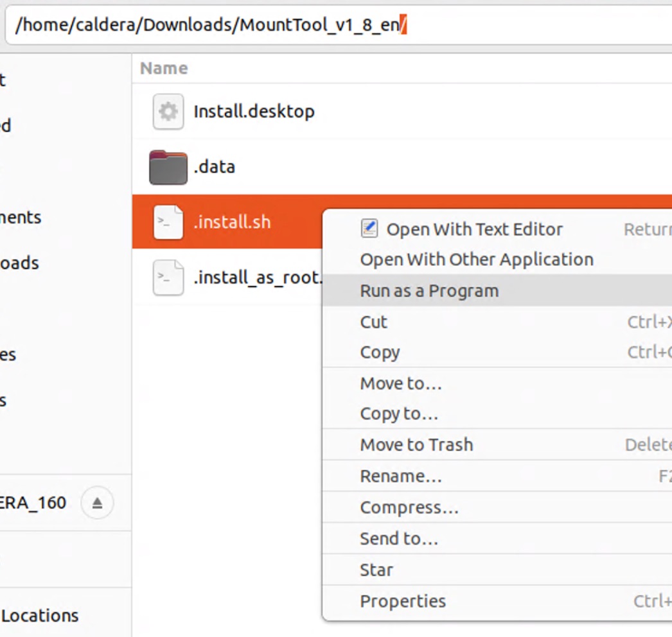
Task: Click the Text Editor icon in context menu
Action: click(x=369, y=229)
